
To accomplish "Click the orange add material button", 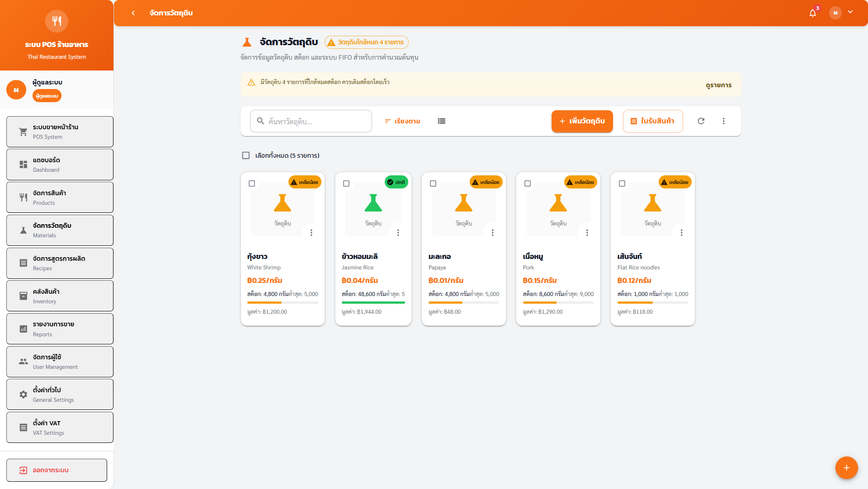I will pyautogui.click(x=582, y=121).
